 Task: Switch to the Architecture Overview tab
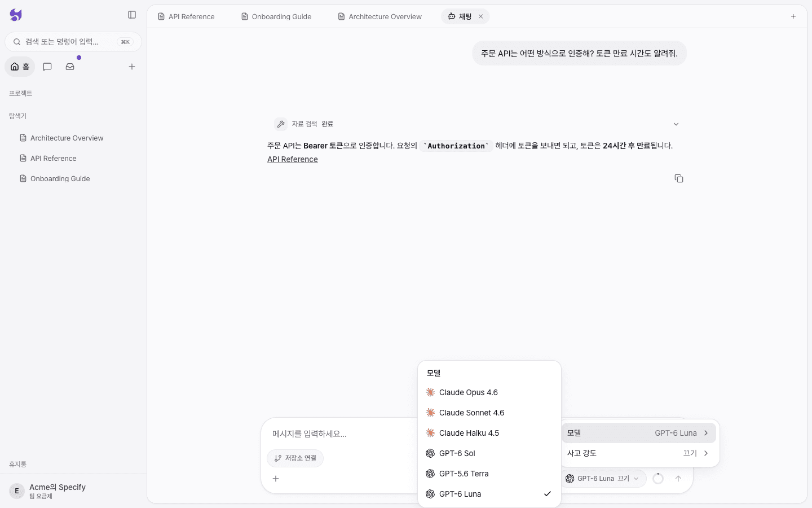379,16
